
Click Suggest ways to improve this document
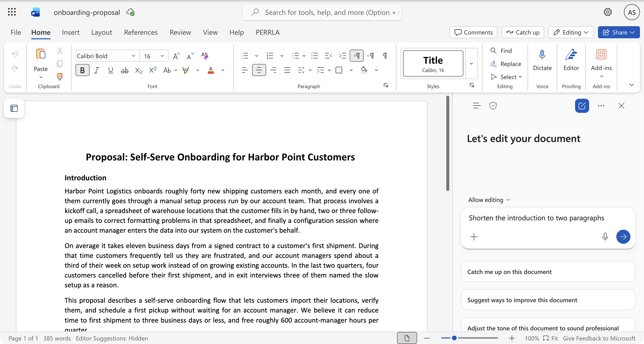[x=548, y=300]
